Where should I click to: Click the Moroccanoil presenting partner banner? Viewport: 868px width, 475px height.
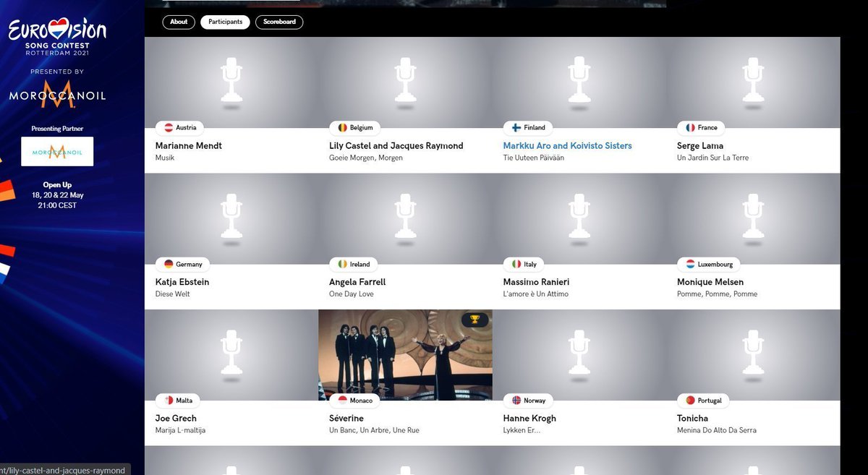(57, 151)
